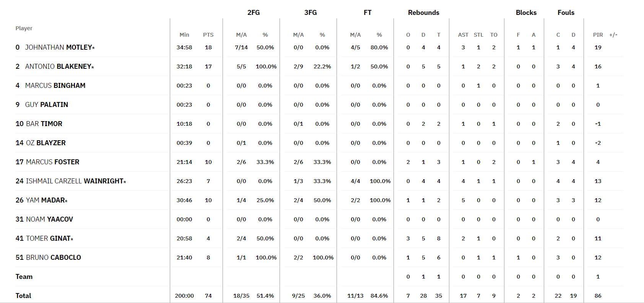The width and height of the screenshot is (644, 303).
Task: Open Tomer Ginat player profile
Action: (x=49, y=238)
